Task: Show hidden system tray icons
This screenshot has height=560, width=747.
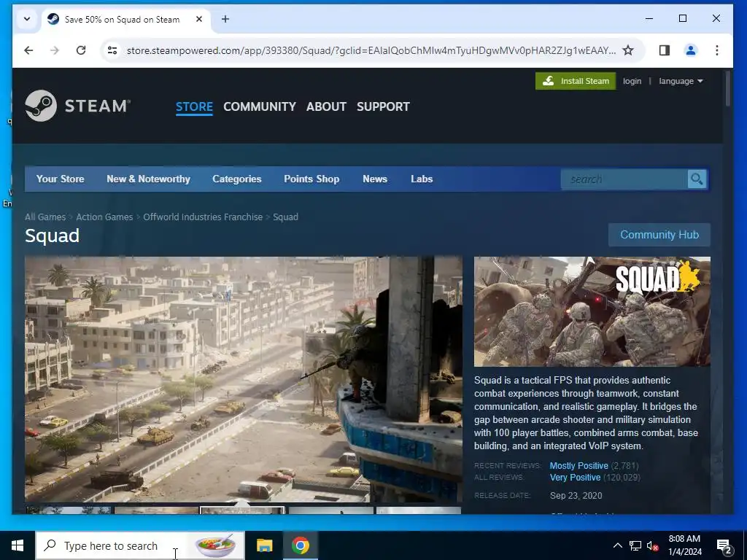Action: point(617,545)
